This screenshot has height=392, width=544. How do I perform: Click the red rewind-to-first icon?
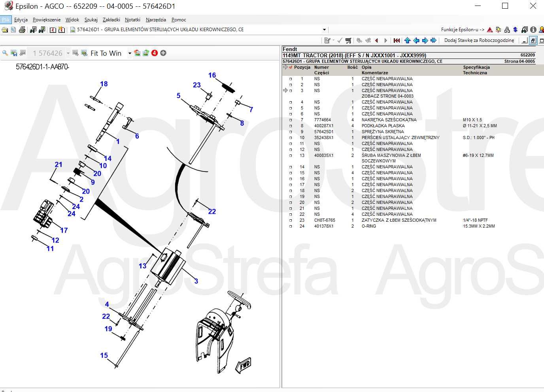pyautogui.click(x=397, y=40)
